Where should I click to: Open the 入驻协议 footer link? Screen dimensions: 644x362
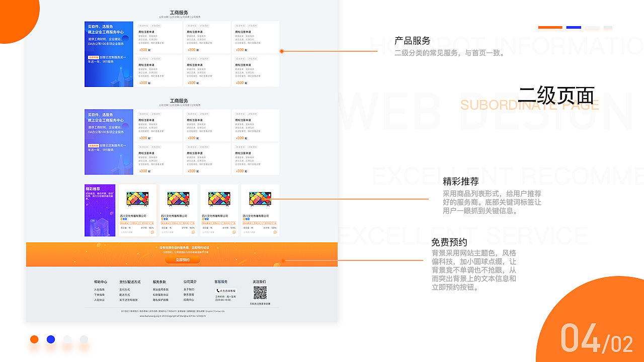coord(99,300)
